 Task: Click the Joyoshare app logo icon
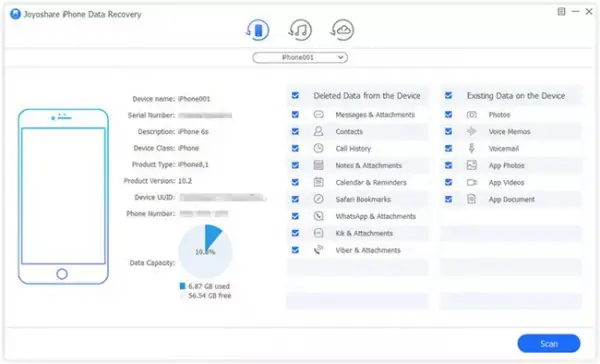tap(15, 14)
